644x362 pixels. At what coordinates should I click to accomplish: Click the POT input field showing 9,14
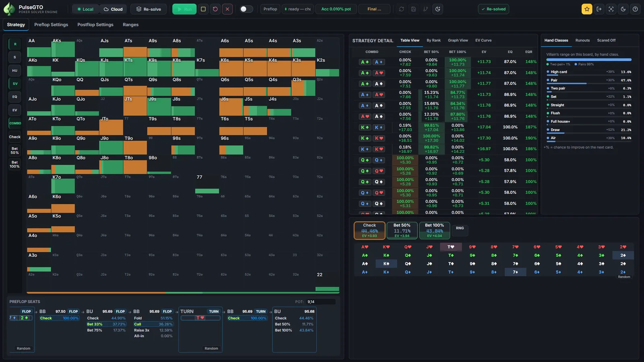click(x=321, y=302)
